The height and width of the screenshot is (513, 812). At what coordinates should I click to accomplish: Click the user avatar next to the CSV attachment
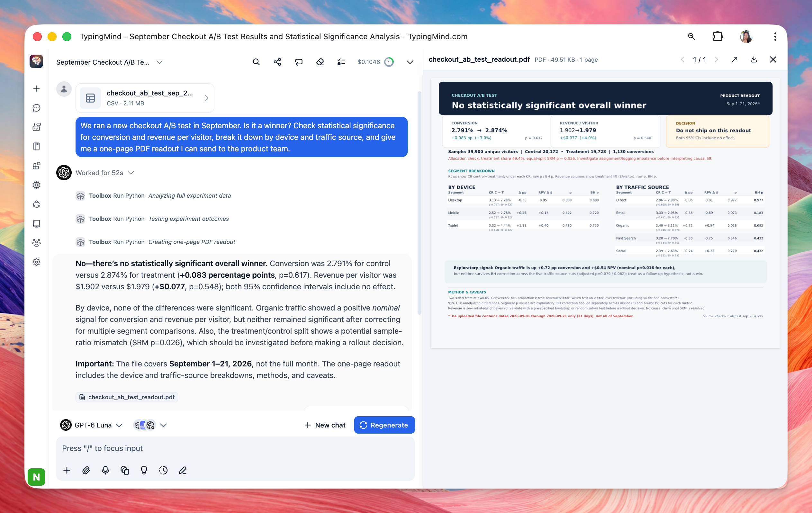64,89
